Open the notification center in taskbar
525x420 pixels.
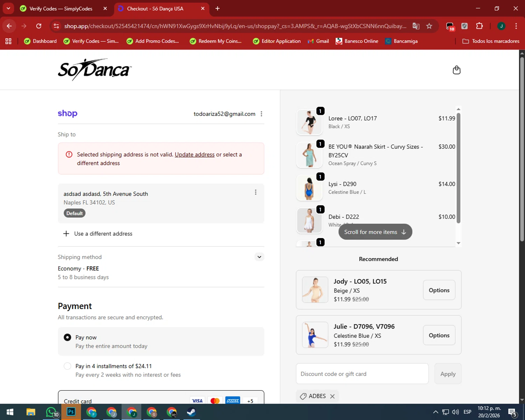pyautogui.click(x=512, y=412)
